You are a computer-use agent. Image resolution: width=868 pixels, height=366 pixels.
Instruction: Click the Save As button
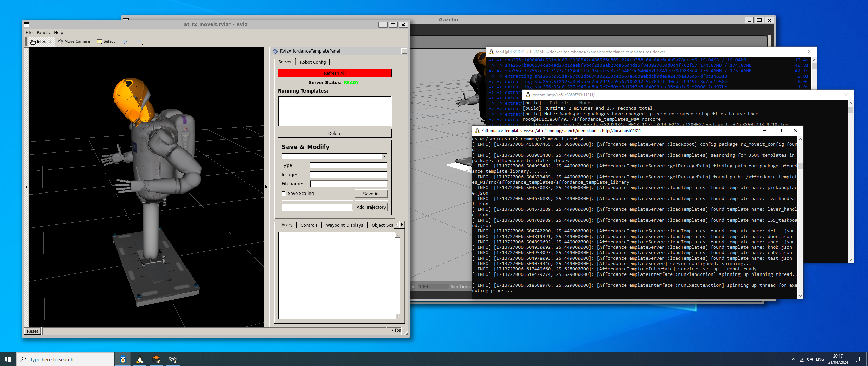point(371,194)
